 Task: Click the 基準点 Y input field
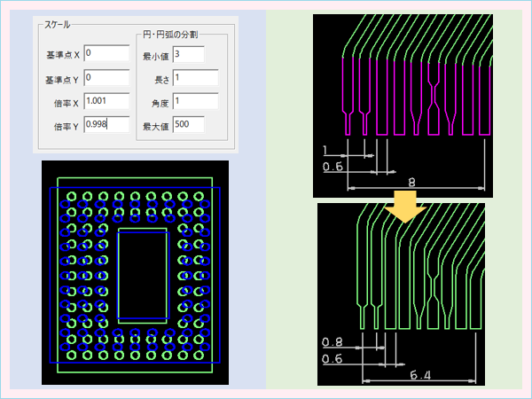106,78
